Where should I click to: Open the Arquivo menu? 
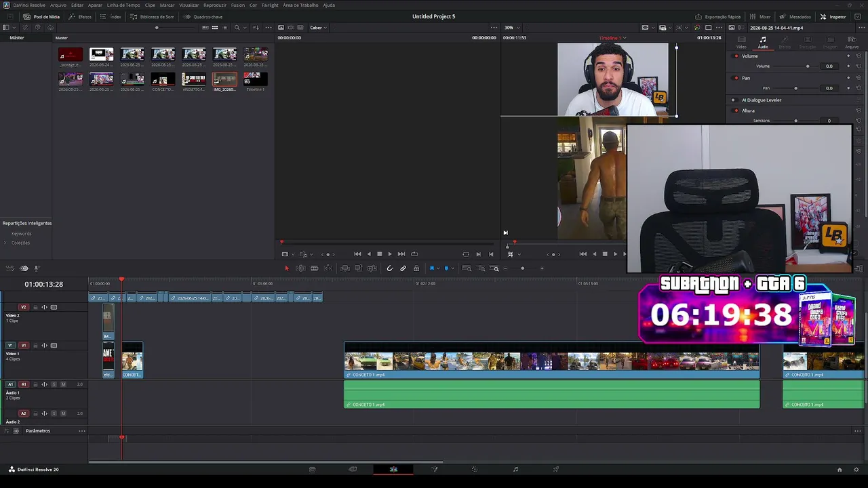point(58,5)
